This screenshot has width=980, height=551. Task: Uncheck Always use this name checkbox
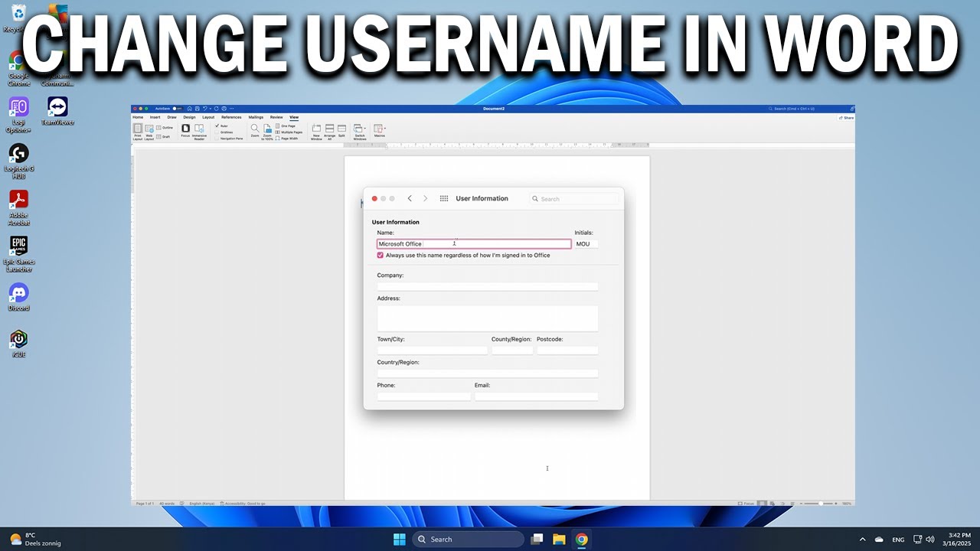[x=381, y=256]
